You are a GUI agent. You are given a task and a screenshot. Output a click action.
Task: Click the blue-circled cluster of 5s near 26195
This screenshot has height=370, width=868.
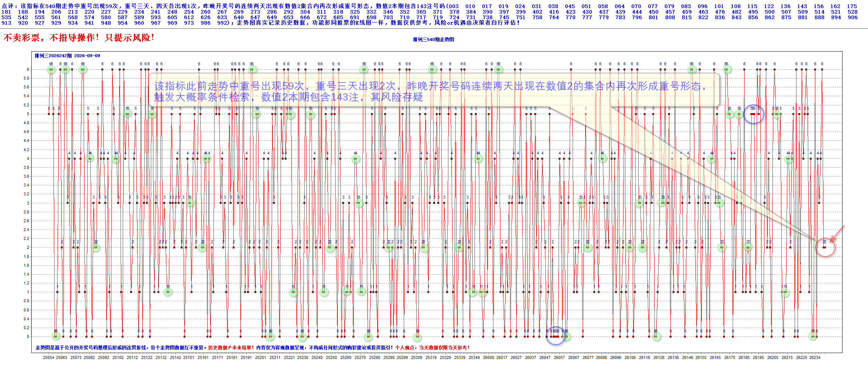[753, 114]
